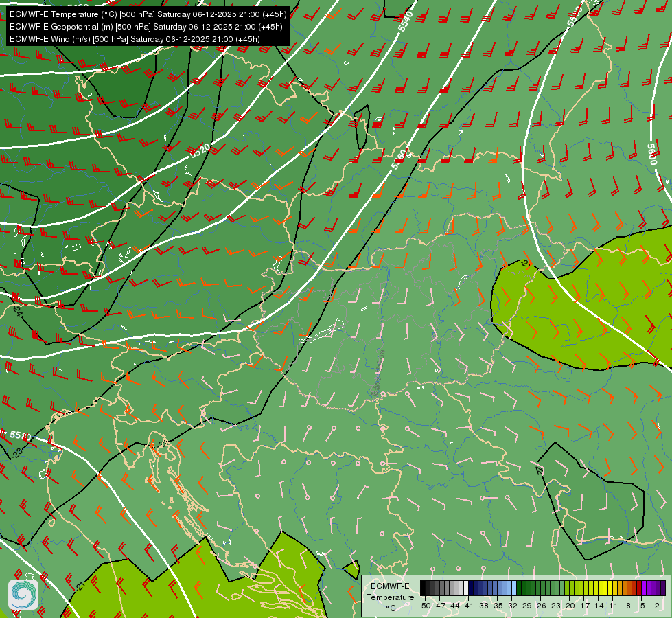
Task: Click the black -50 legend color swatch
Action: click(x=423, y=588)
